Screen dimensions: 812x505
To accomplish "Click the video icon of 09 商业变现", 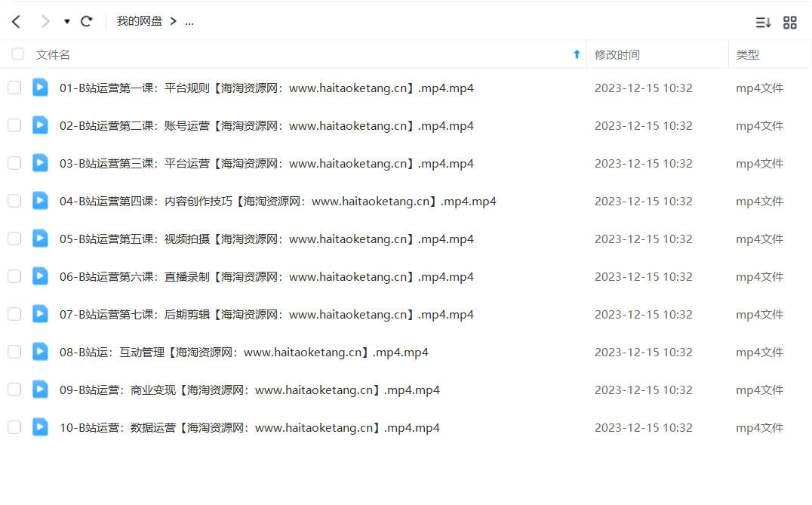I will click(40, 390).
